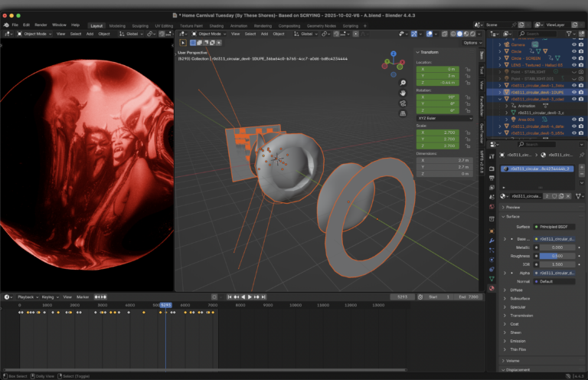Toggle camera view gizmo in viewport
The image size is (588, 380).
point(403,103)
